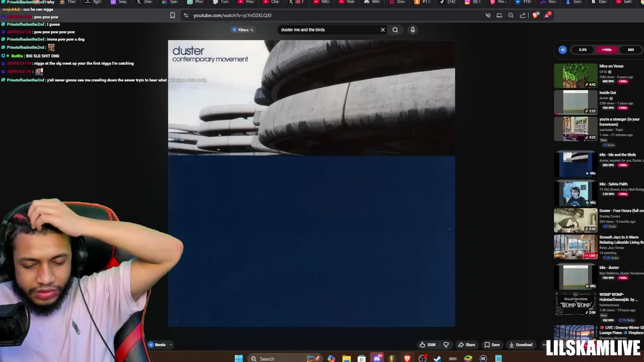The image size is (644, 362).
Task: Toggle the picture-in-picture icon in the address bar
Action: tap(499, 16)
